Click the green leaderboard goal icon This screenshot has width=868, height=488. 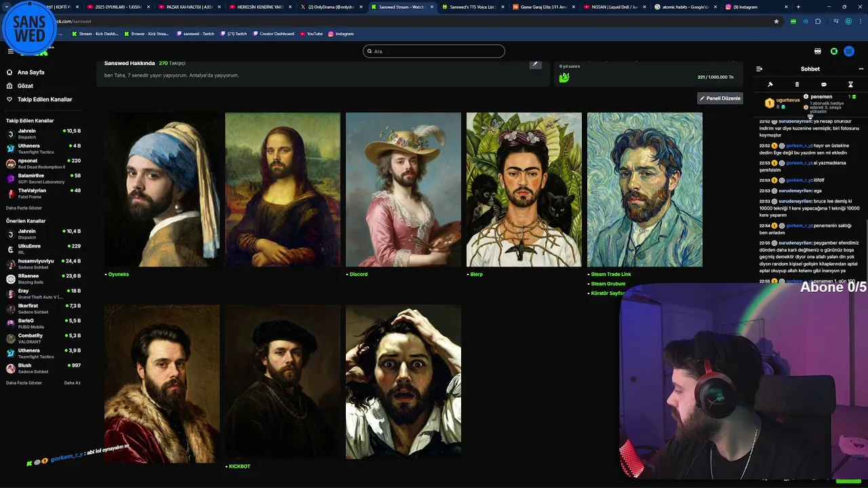(564, 77)
